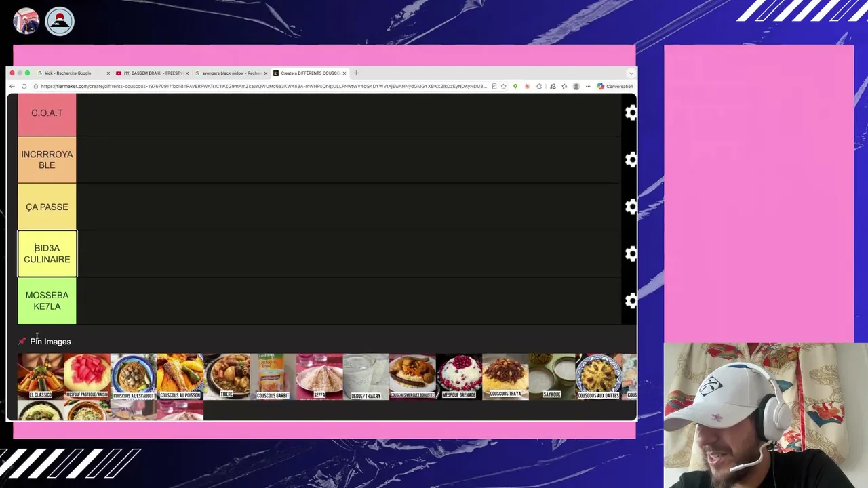Select the El Classico couscous image
Screen dimensions: 868x488
[x=41, y=376]
